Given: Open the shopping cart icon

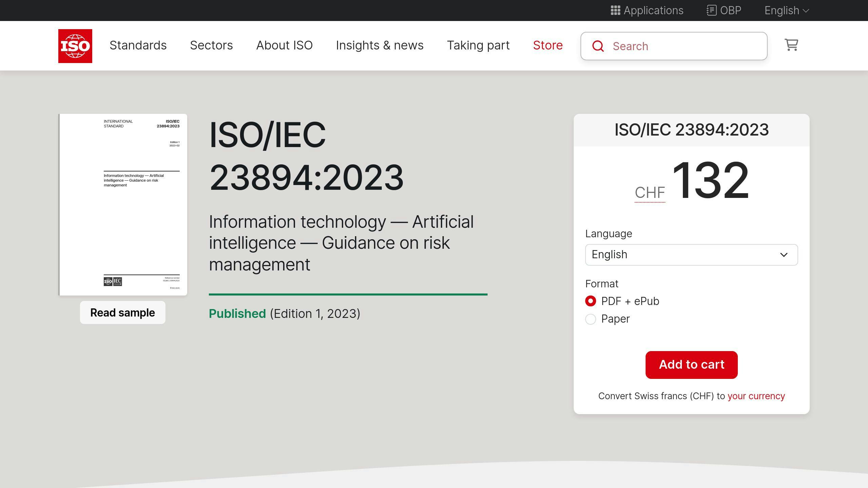Looking at the screenshot, I should click(x=791, y=45).
